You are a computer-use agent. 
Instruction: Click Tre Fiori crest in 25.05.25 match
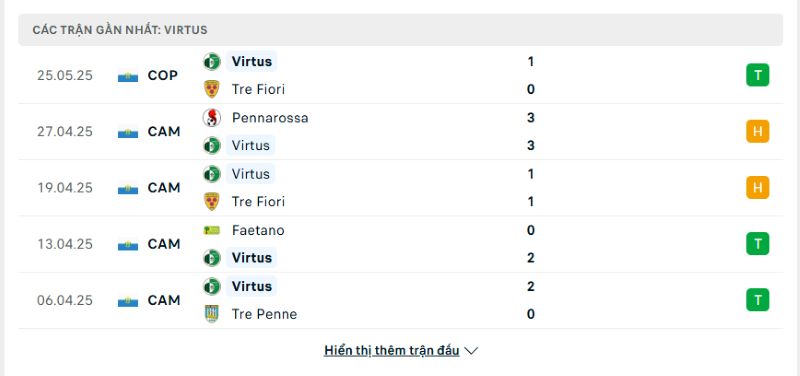point(211,89)
